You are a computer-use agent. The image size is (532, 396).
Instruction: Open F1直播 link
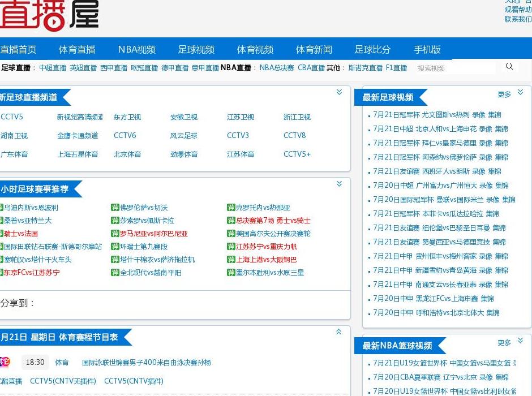click(x=396, y=68)
